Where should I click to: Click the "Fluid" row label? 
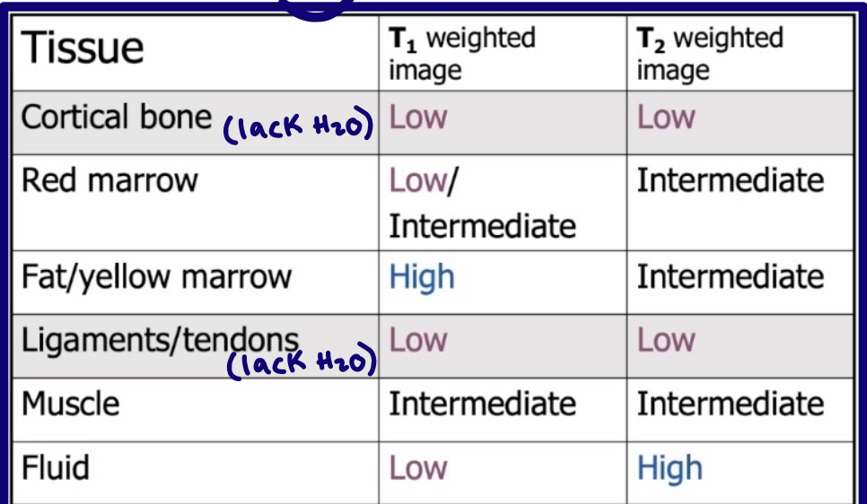[x=56, y=467]
